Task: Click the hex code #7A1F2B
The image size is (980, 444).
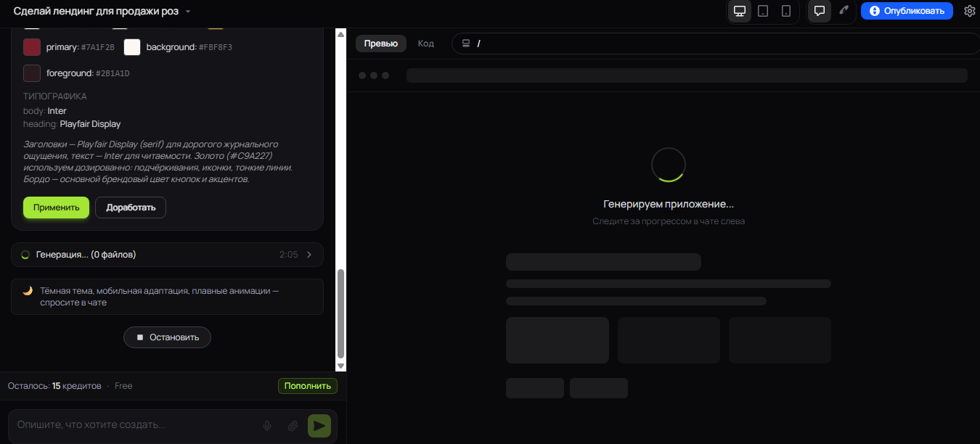Action: tap(98, 47)
